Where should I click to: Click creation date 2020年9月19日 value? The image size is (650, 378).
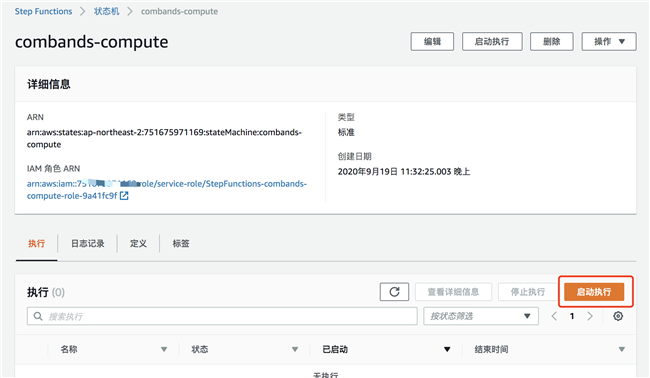click(404, 172)
